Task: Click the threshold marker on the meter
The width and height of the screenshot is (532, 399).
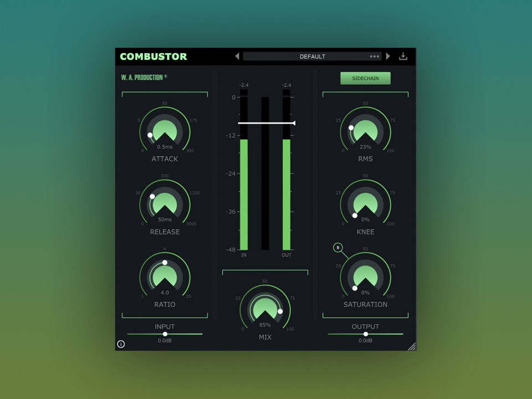Action: 293,123
